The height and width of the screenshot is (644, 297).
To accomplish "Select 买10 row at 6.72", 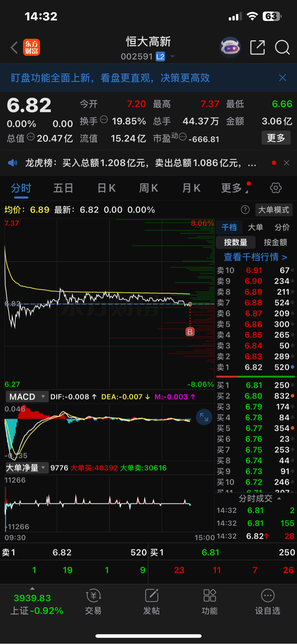I will tap(255, 482).
